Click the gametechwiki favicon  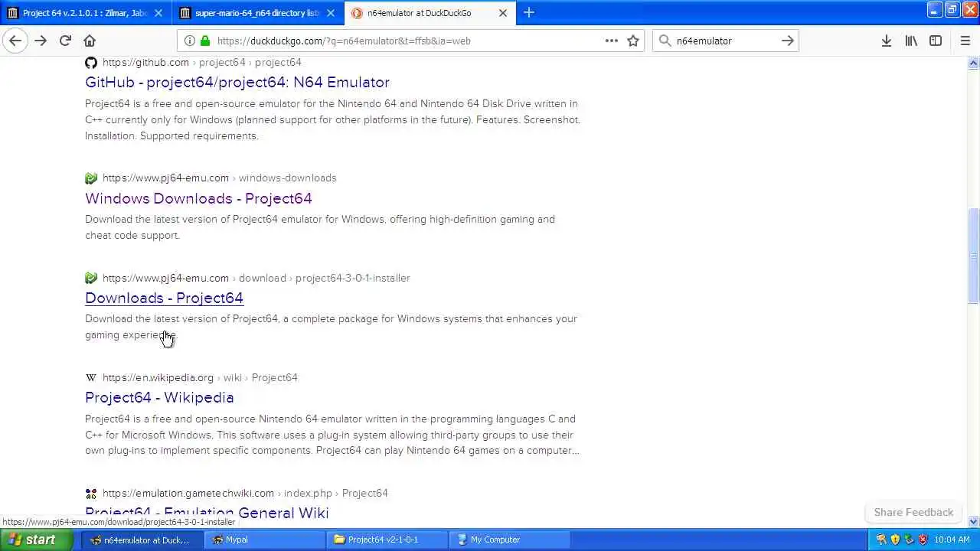91,493
